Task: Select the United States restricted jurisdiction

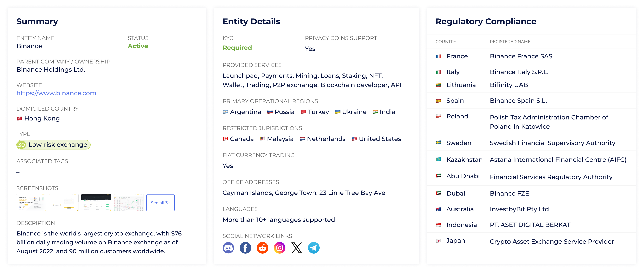Action: (376, 139)
